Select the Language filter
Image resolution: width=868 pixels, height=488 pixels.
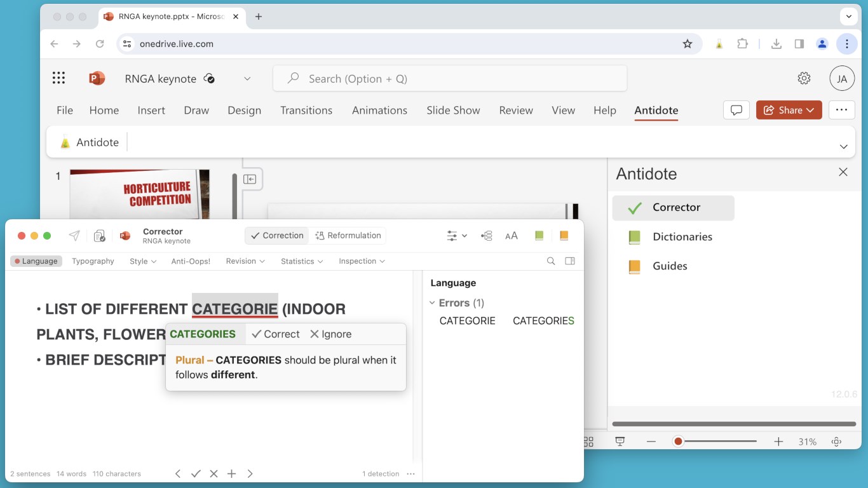pyautogui.click(x=36, y=261)
